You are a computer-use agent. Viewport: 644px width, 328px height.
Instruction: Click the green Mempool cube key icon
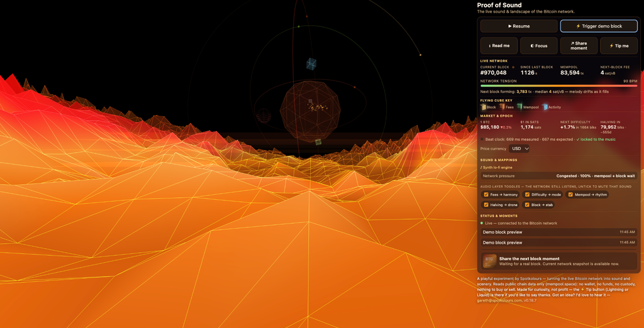click(520, 107)
